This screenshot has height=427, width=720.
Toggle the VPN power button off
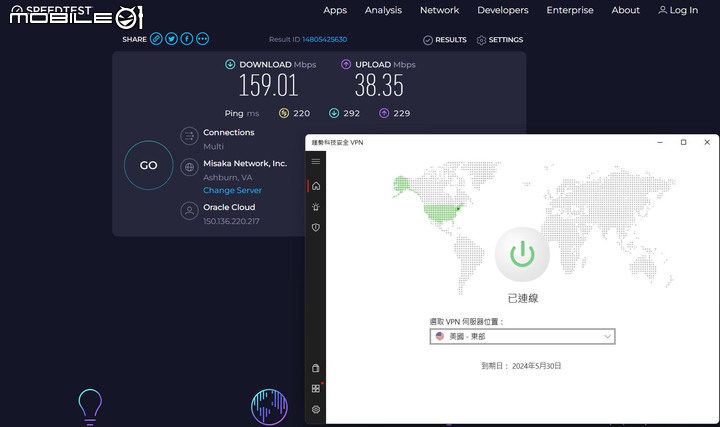tap(523, 254)
